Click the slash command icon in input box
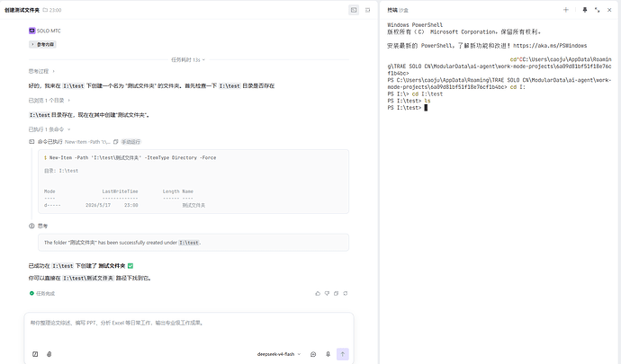The height and width of the screenshot is (364, 621). pyautogui.click(x=35, y=354)
